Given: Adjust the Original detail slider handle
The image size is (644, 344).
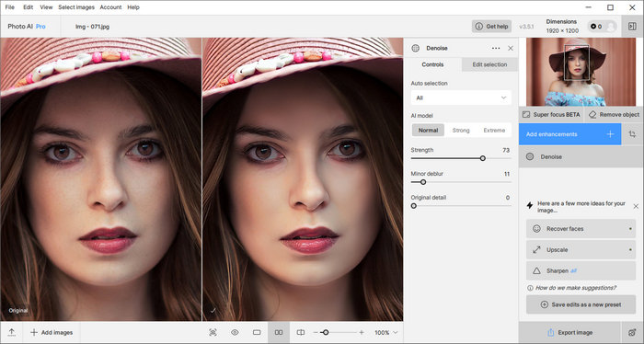Looking at the screenshot, I should pyautogui.click(x=414, y=206).
